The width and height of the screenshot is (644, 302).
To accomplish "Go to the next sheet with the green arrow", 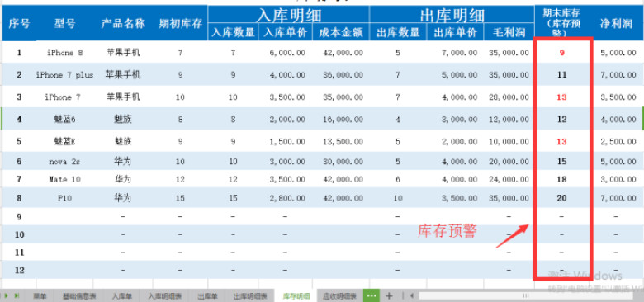I will coord(7,295).
